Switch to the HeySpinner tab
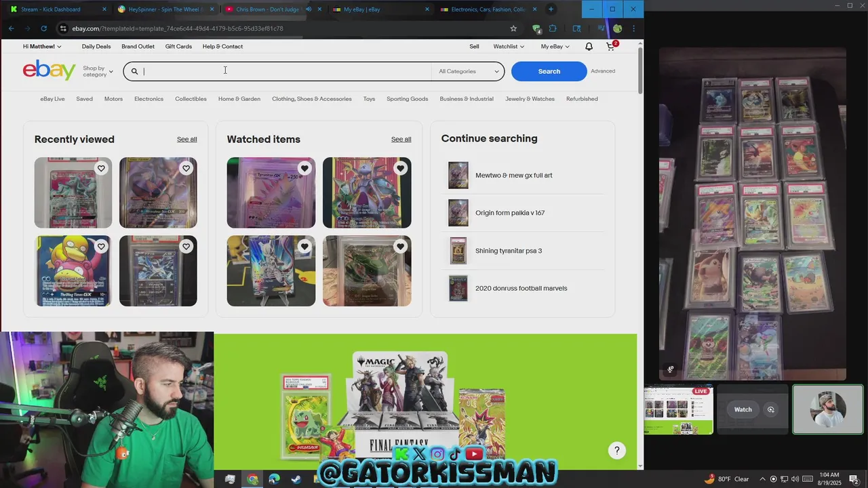The height and width of the screenshot is (488, 868). pos(165,9)
